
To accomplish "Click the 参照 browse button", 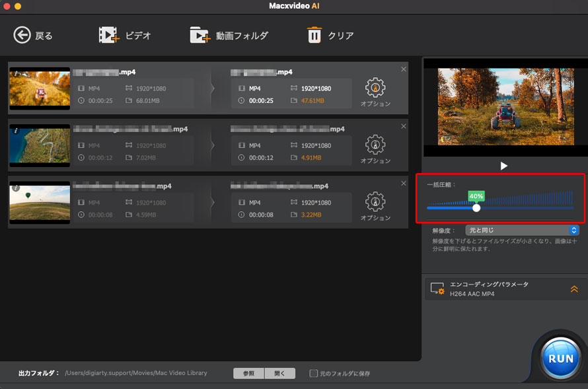I will [x=248, y=373].
